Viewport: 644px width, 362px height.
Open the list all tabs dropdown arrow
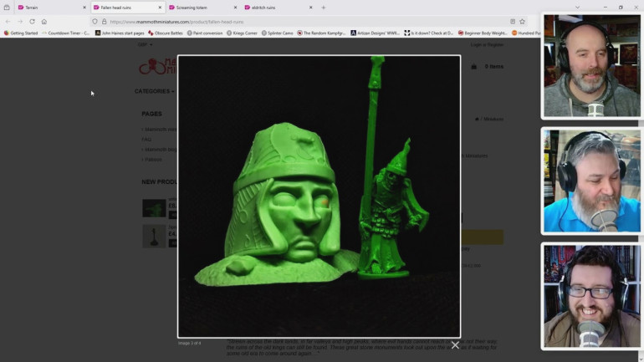(x=577, y=8)
